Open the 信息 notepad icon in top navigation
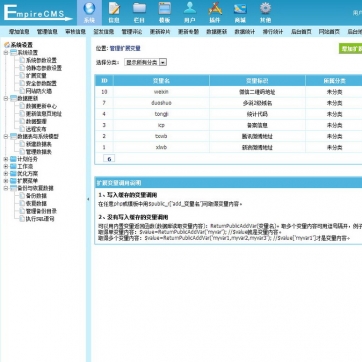Image resolution: width=362 pixels, height=362 pixels. point(114,9)
